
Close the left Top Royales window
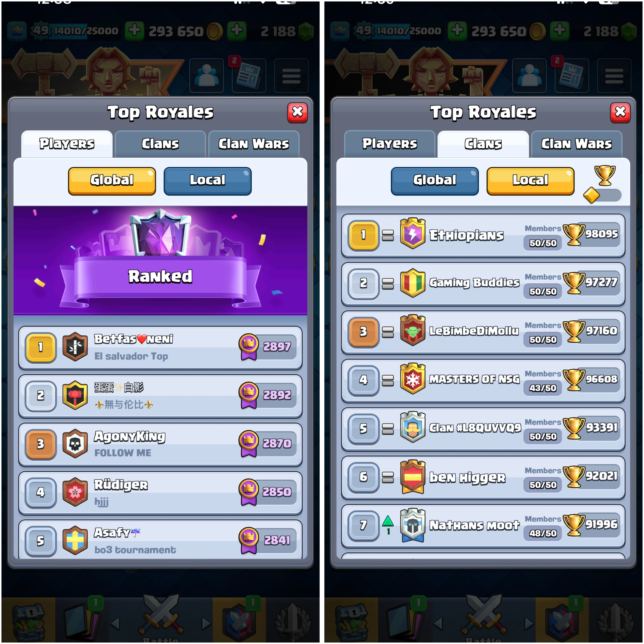point(297,112)
